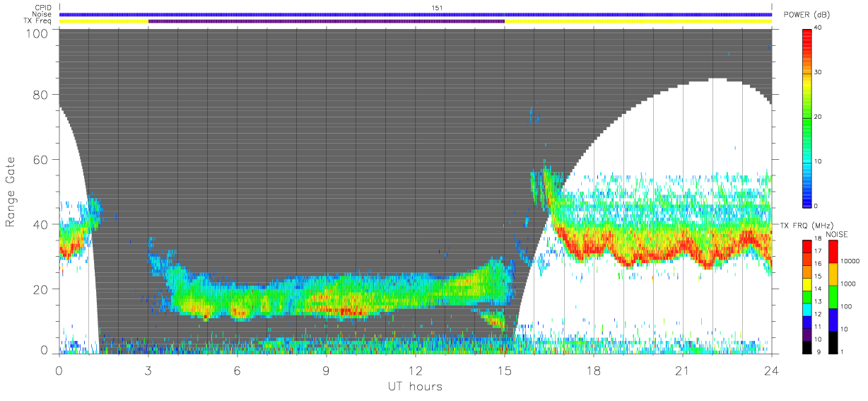Viewport: 868px width, 401px height.
Task: Click the 9 label on TX FRQ scale
Action: tap(817, 352)
